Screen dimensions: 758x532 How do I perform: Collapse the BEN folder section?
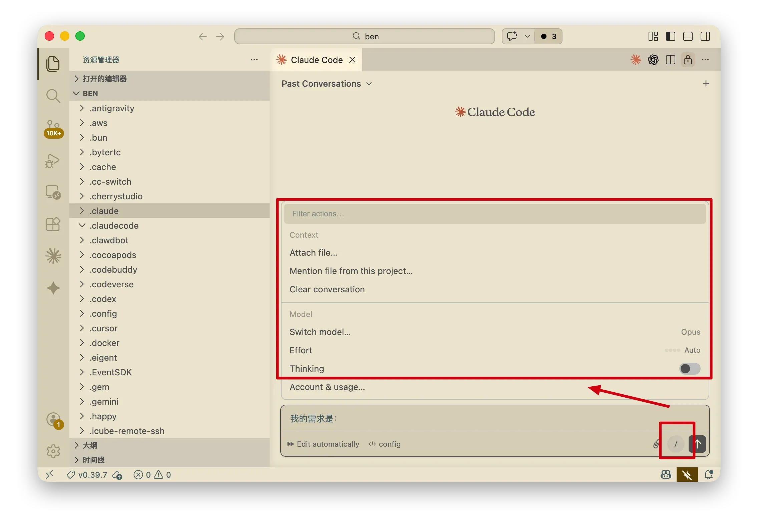pos(169,93)
